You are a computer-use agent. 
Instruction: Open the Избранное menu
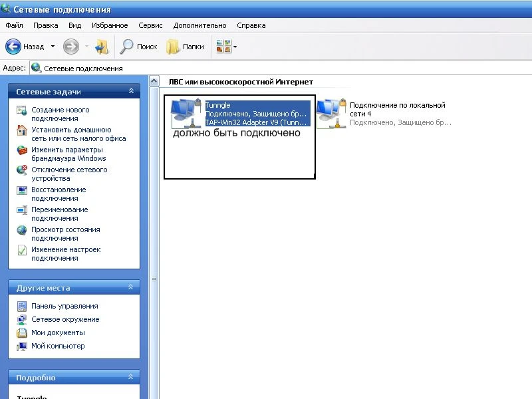pos(110,25)
